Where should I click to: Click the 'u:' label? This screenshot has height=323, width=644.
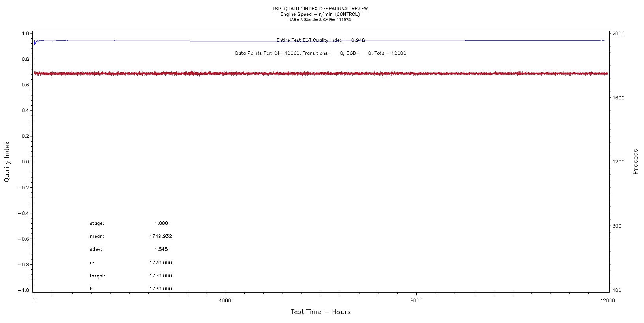tap(92, 263)
